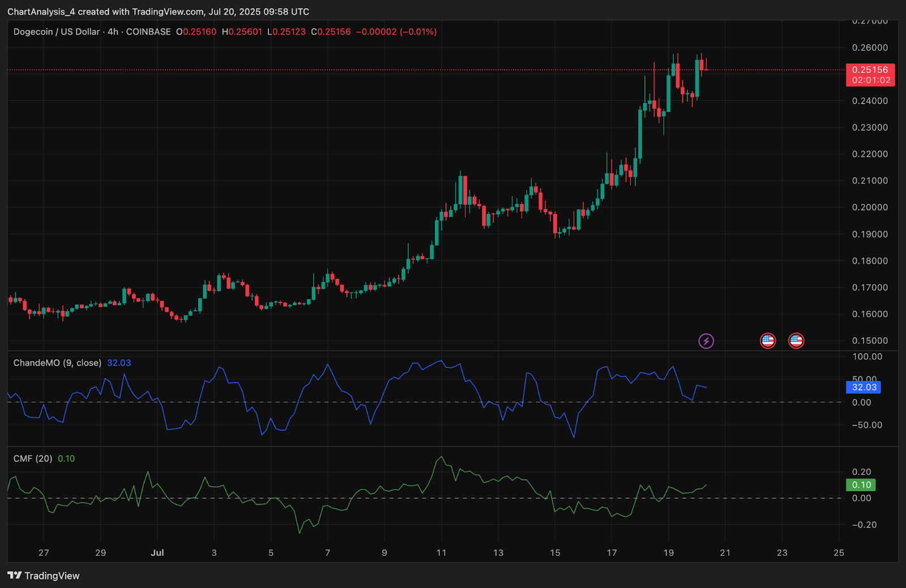Click the 0.20000 level on the price axis
906x588 pixels.
(x=870, y=207)
